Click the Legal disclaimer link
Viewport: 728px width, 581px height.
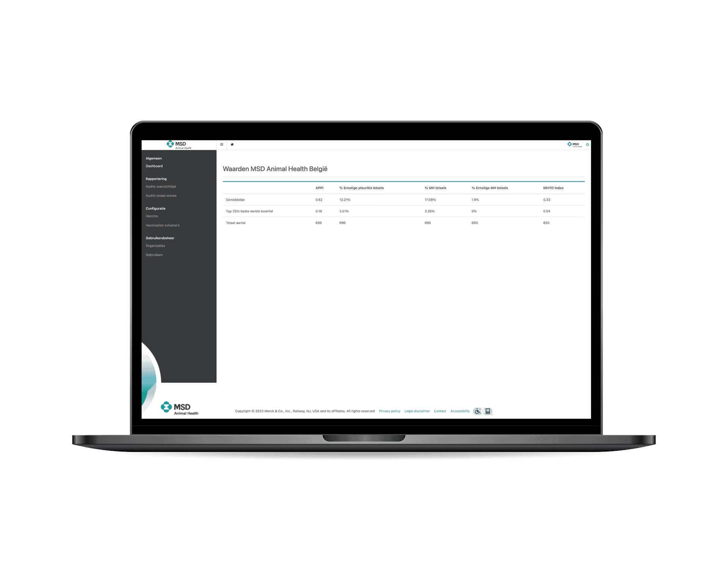(417, 411)
